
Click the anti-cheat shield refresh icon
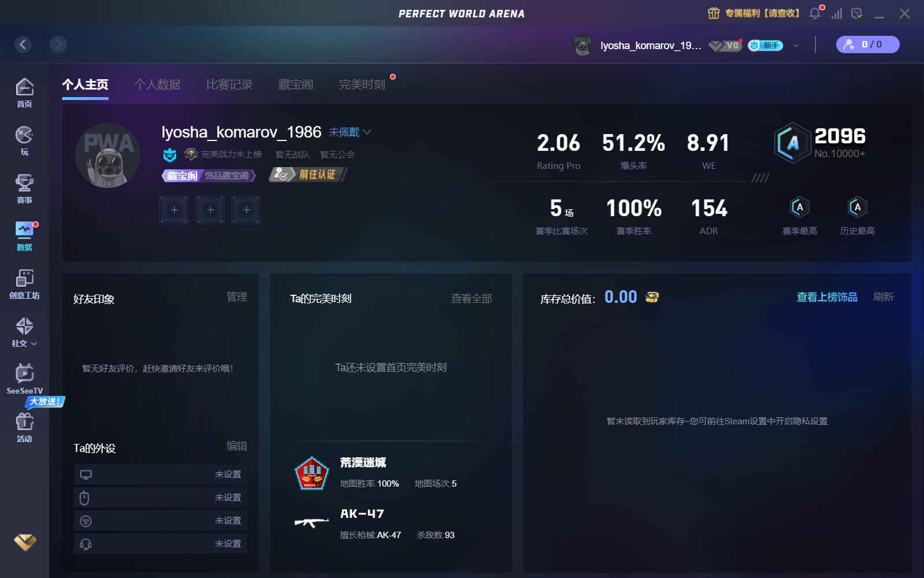coord(857,13)
